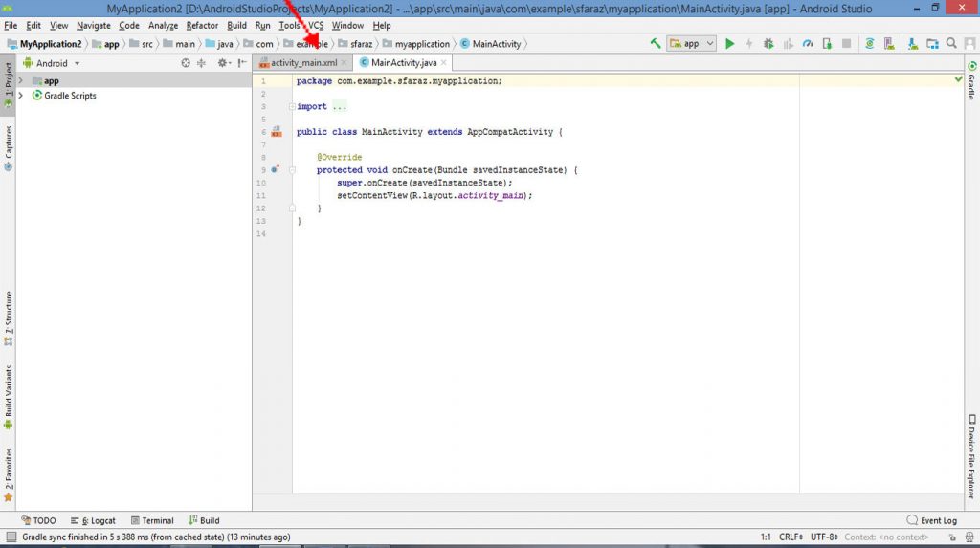980x548 pixels.
Task: Toggle the Gradle tool window on right
Action: coord(972,81)
